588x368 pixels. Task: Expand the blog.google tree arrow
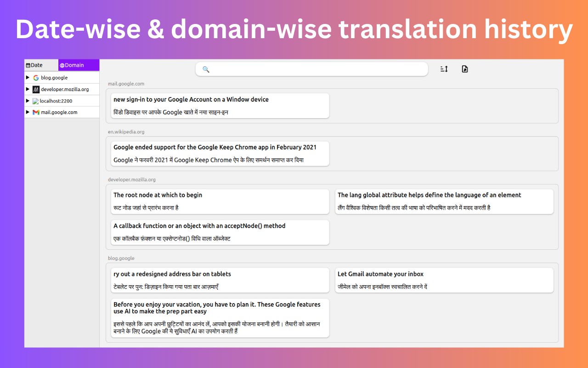point(28,77)
